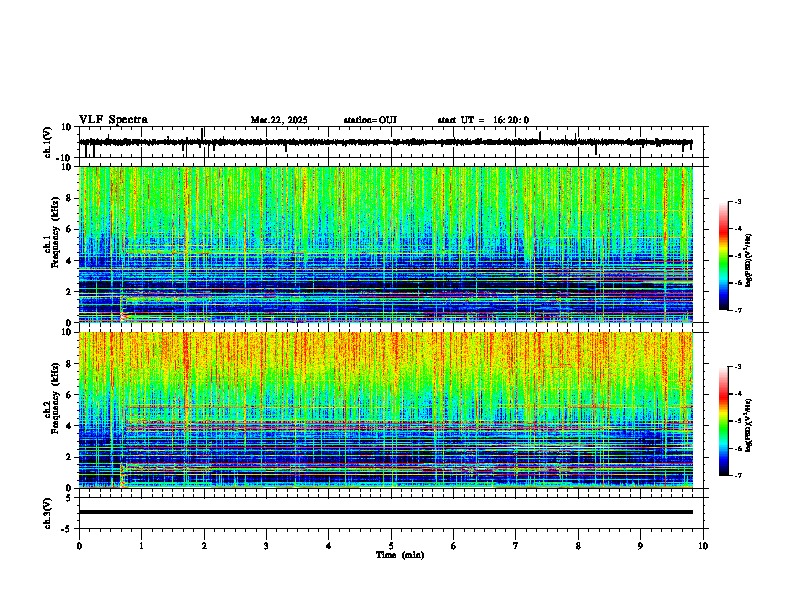Screen dimensions: 792x612
Task: Click the thick black ch.3 trace line
Action: [x=386, y=512]
